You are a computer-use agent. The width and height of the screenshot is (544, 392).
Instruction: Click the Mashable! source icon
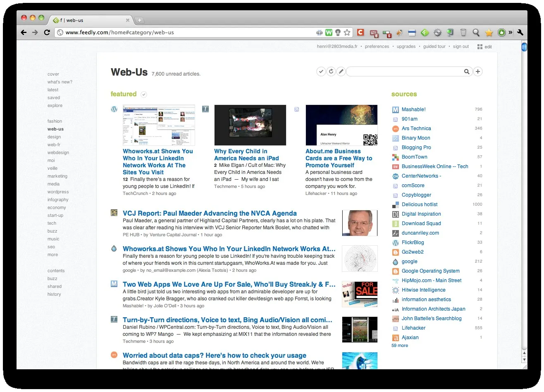396,109
